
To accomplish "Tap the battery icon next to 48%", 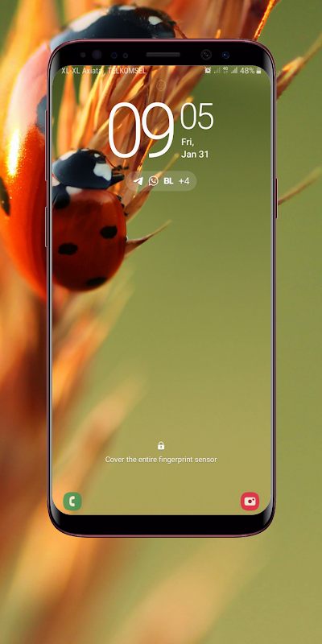I will [x=258, y=71].
